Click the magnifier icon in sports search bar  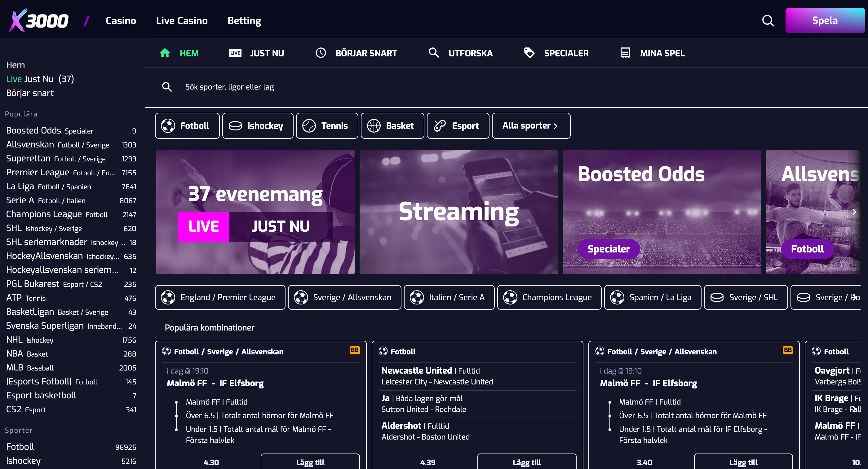coord(167,87)
